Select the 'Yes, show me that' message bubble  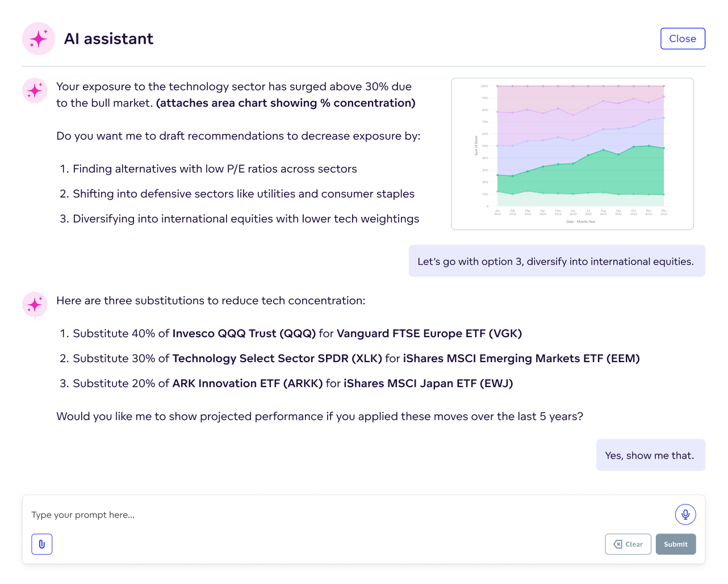point(651,455)
